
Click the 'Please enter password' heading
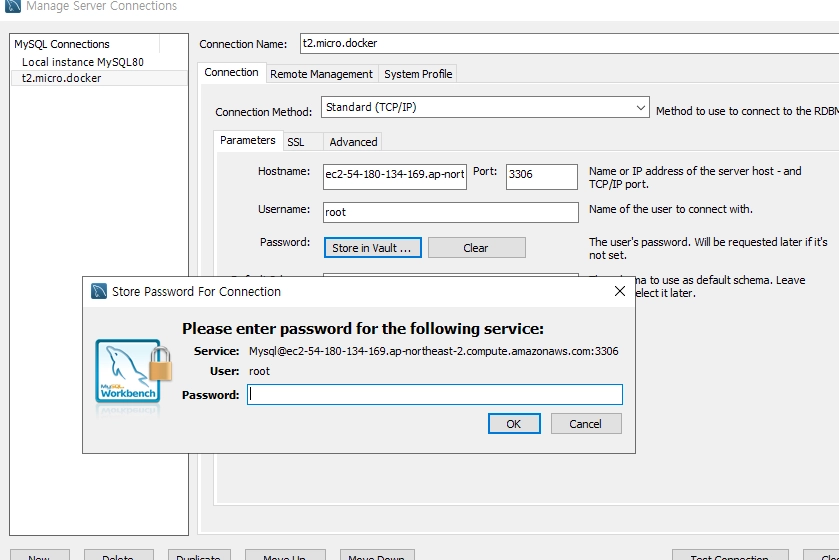click(x=363, y=328)
